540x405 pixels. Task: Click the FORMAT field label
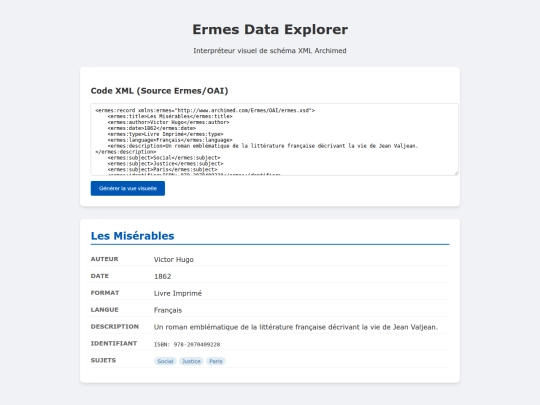pyautogui.click(x=105, y=293)
